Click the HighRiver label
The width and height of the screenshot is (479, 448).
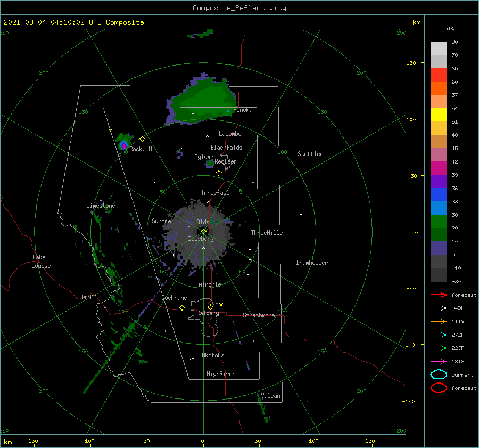221,374
